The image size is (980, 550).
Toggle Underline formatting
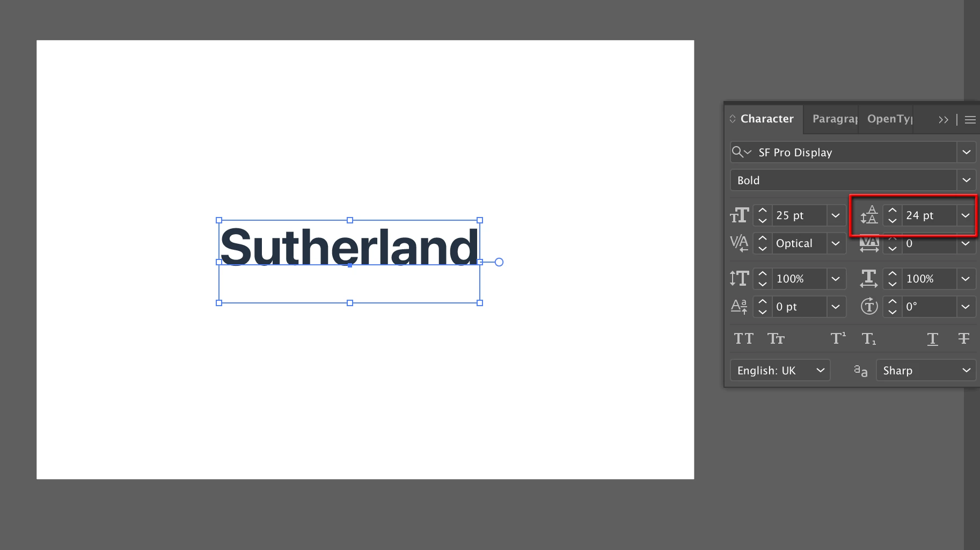click(933, 338)
